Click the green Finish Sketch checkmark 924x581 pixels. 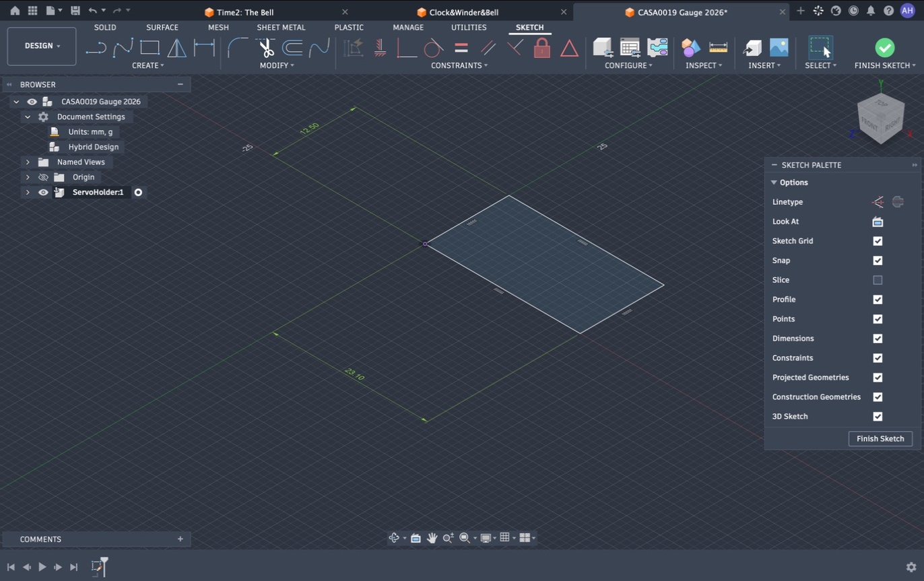tap(885, 47)
